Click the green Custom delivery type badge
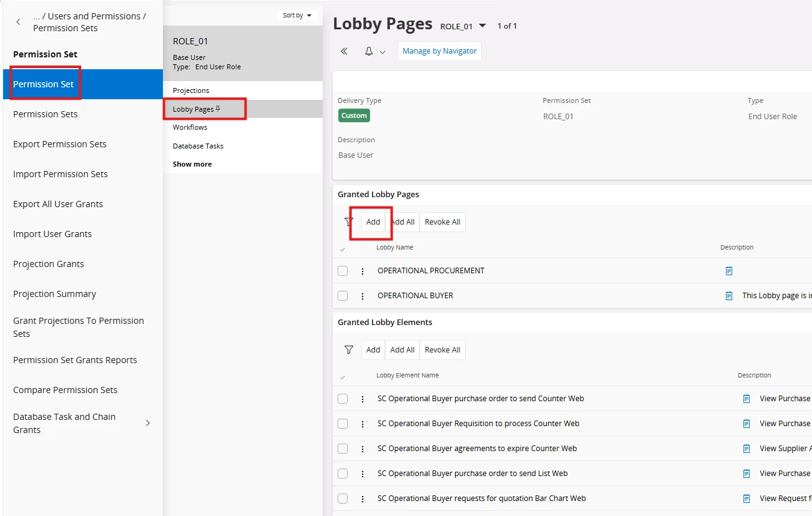 coord(354,115)
